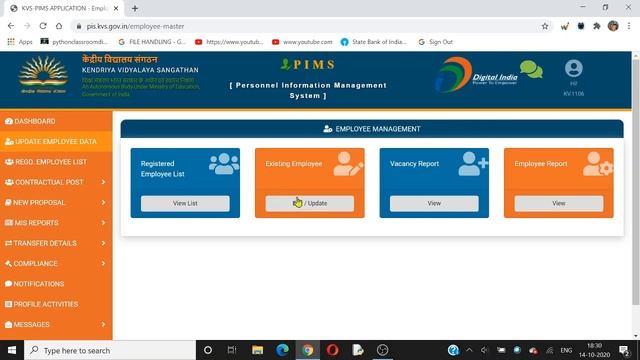This screenshot has width=640, height=360.
Task: Click the PIMS title logo
Action: pyautogui.click(x=308, y=64)
